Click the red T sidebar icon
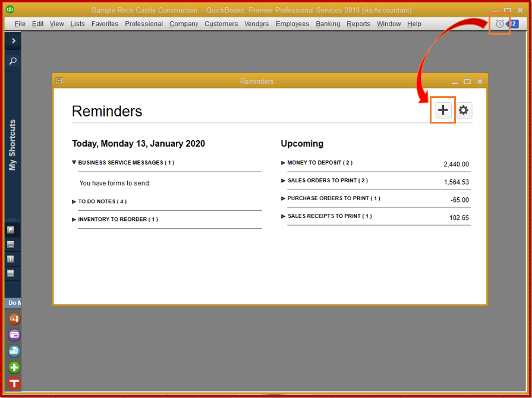532x398 pixels. [14, 383]
